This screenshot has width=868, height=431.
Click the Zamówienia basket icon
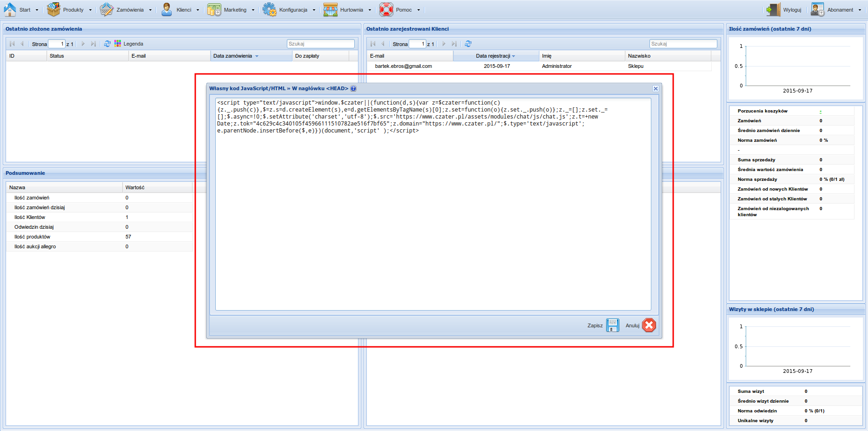(106, 9)
